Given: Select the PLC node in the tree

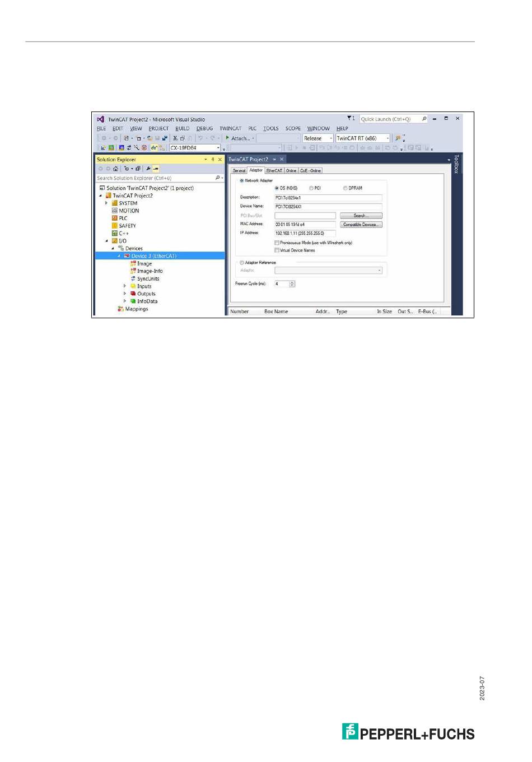Looking at the screenshot, I should pyautogui.click(x=120, y=219).
